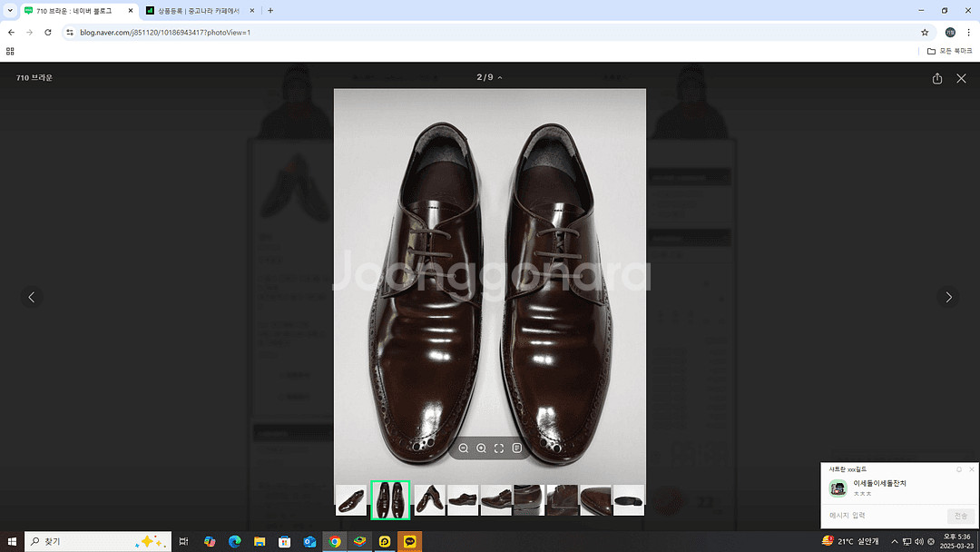This screenshot has height=552, width=980.
Task: Select the fifth thumbnail in the filmstrip
Action: [495, 500]
